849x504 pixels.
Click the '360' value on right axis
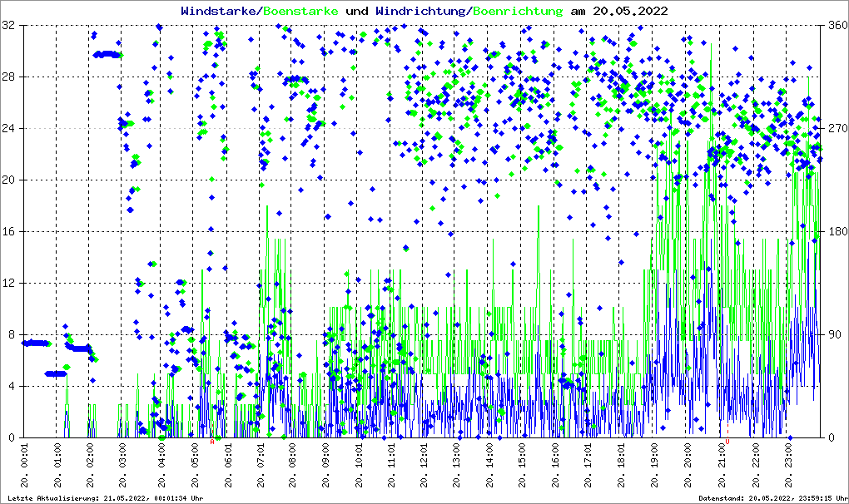coord(834,26)
